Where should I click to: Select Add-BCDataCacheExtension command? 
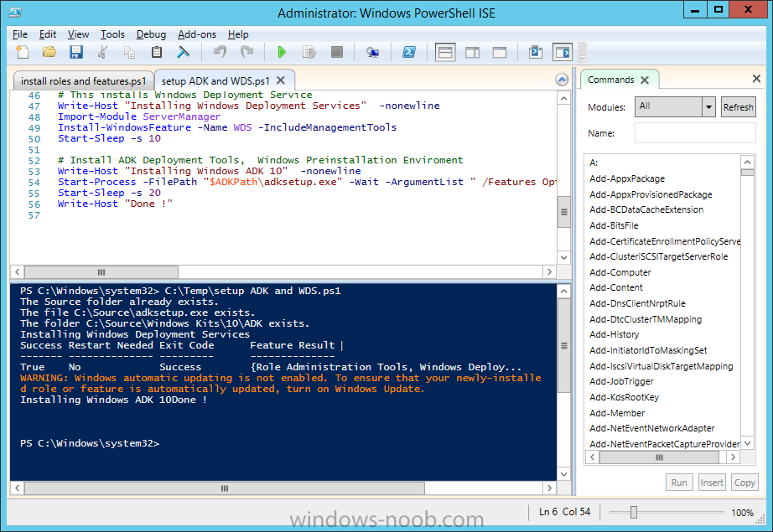pos(646,209)
